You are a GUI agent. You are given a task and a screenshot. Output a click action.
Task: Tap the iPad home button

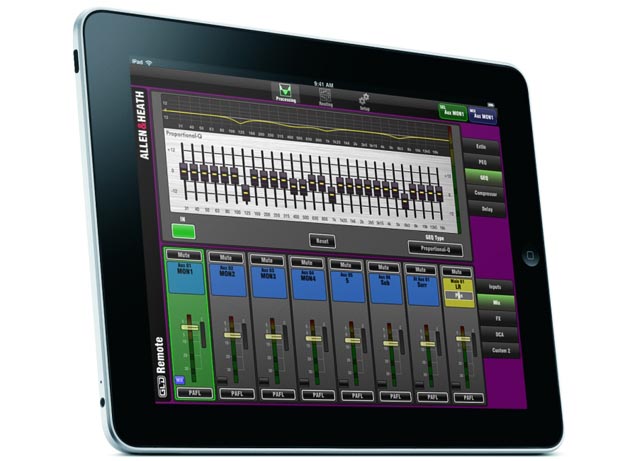coord(530,256)
